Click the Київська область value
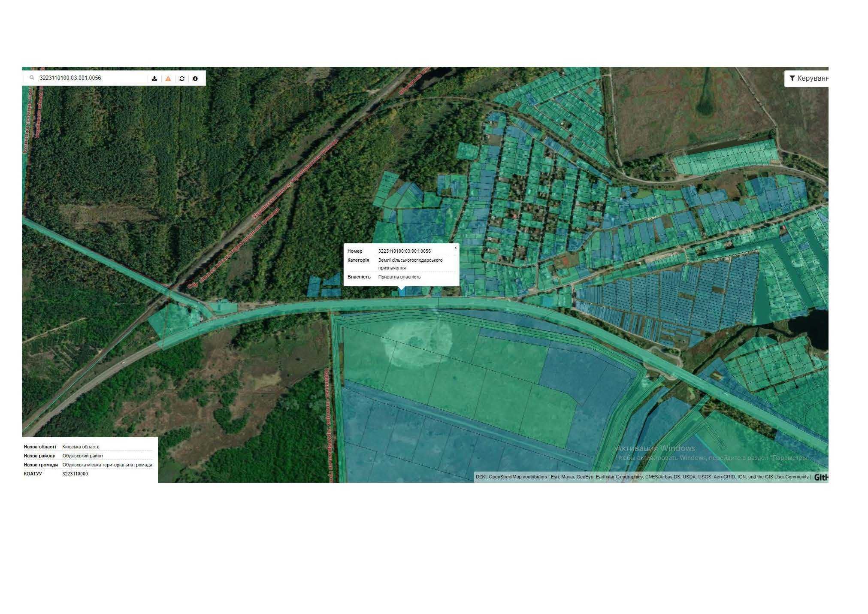This screenshot has width=868, height=614. (81, 447)
